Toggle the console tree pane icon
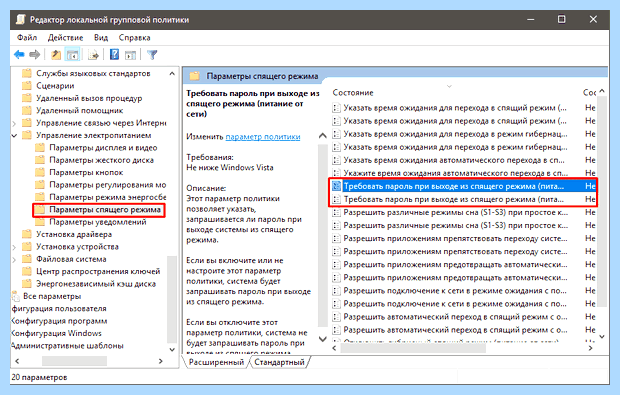Viewport: 620px width, 395px height. (x=72, y=55)
